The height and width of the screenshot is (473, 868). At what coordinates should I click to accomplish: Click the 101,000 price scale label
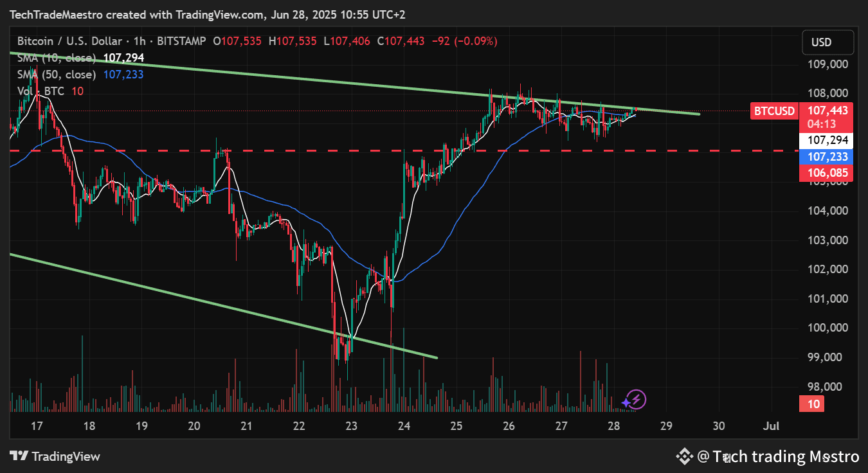[x=827, y=299]
